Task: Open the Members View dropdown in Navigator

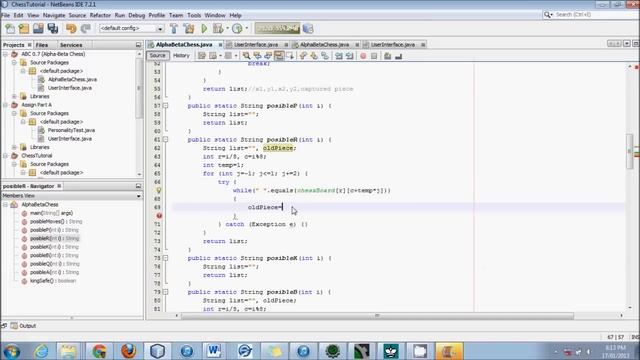Action: [138, 196]
